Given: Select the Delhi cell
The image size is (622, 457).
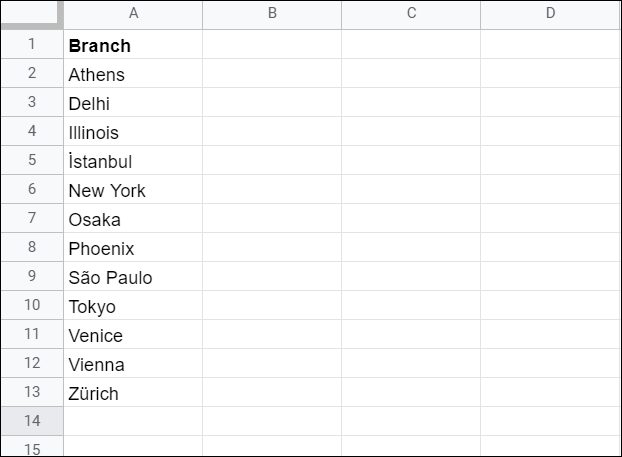Looking at the screenshot, I should pos(133,102).
